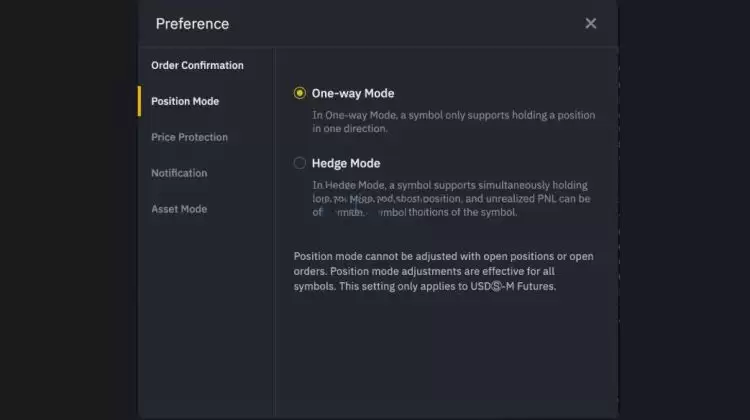Click the blank header space beside Preference title
The width and height of the screenshot is (750, 420).
pos(400,24)
